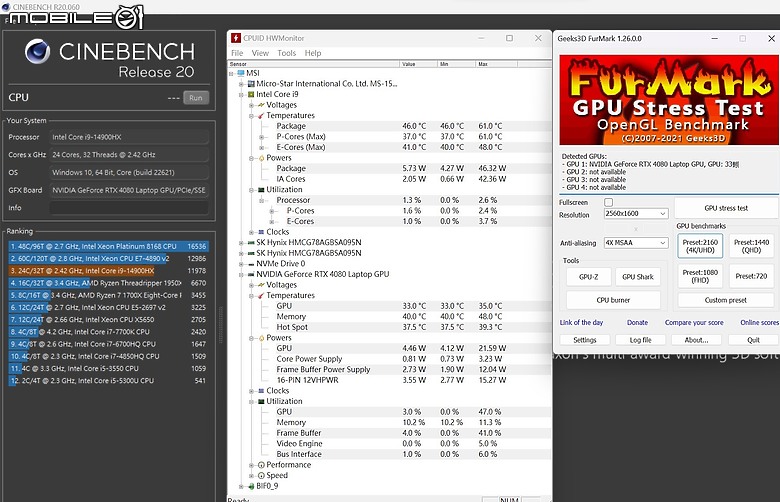Screen dimensions: 780x502
Task: Click the CPU Voltages lightning icon
Action: (261, 105)
